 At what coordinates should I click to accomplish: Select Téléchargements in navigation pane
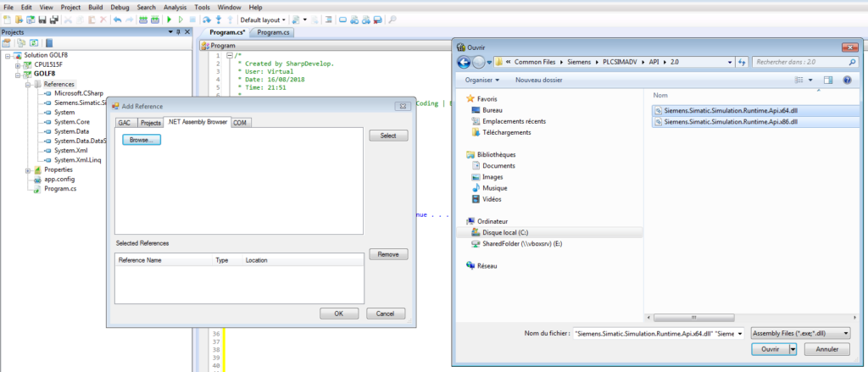(x=501, y=132)
